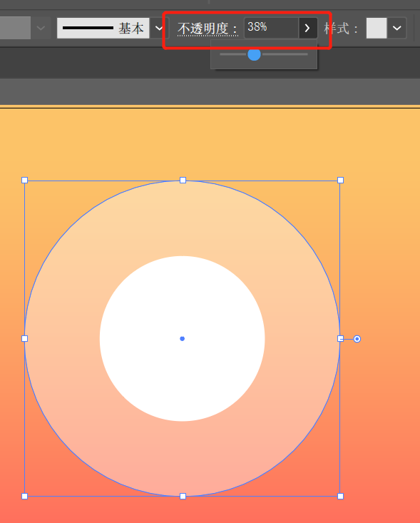Expand the 基本 brush definition dropdown
The image size is (420, 523).
(x=158, y=28)
